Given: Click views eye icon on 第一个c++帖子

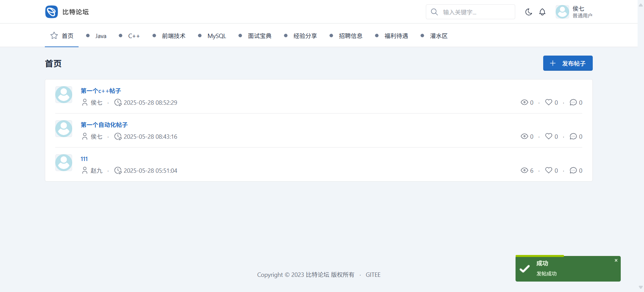Looking at the screenshot, I should (x=524, y=102).
